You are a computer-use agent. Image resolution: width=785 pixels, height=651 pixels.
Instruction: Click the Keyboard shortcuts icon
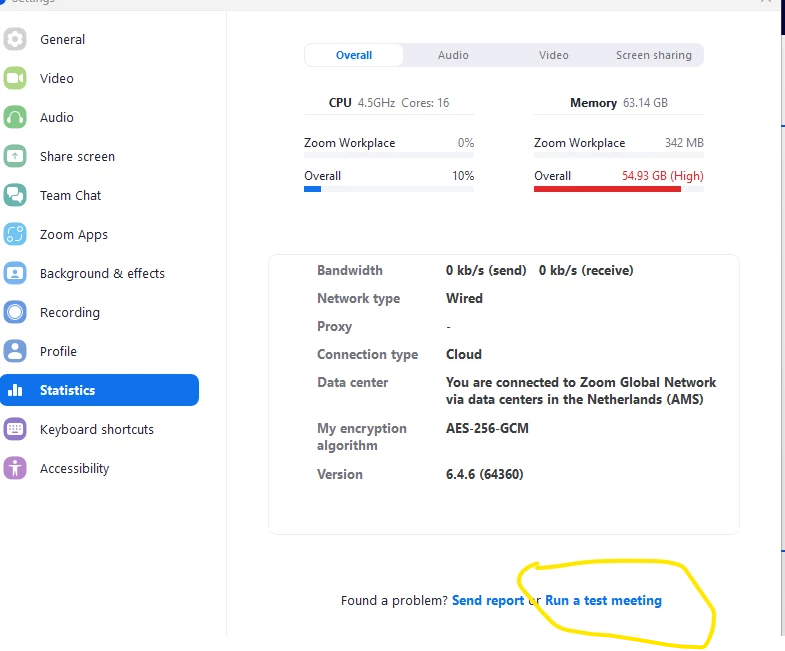[15, 429]
